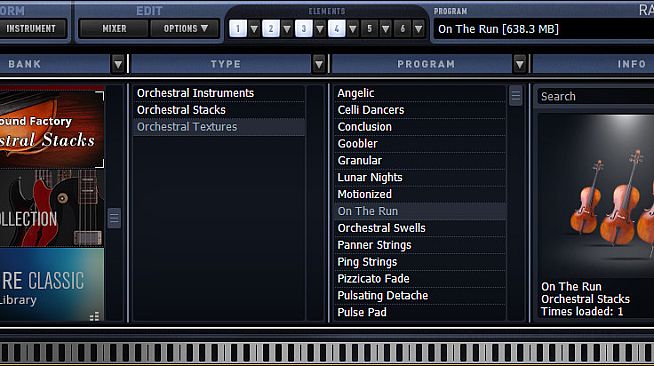Toggle element 2 button
Viewport: 654px width, 366px height.
click(x=271, y=29)
